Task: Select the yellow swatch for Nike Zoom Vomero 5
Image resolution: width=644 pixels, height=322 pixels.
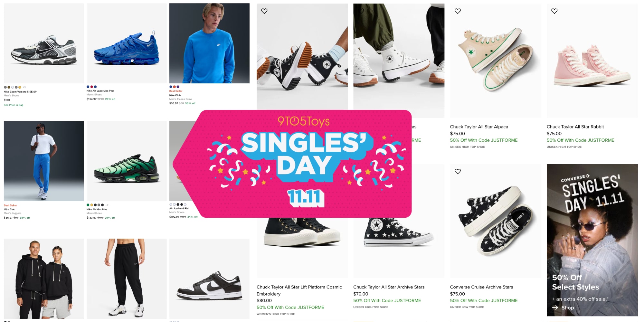Action: coord(20,87)
